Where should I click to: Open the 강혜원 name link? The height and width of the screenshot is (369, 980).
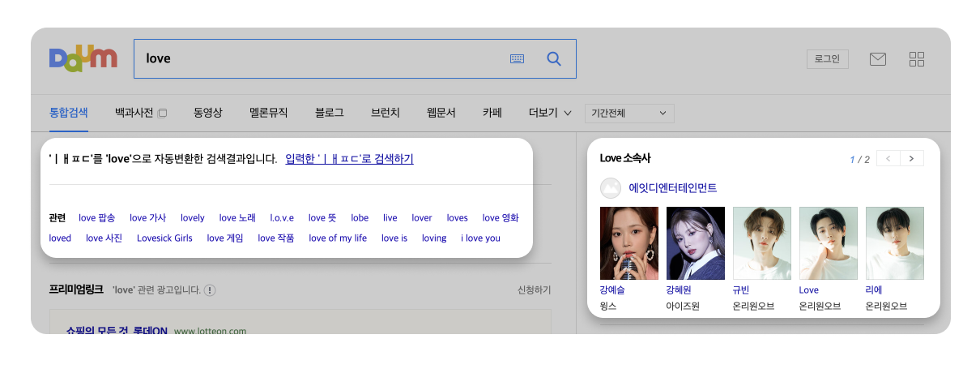tap(679, 290)
